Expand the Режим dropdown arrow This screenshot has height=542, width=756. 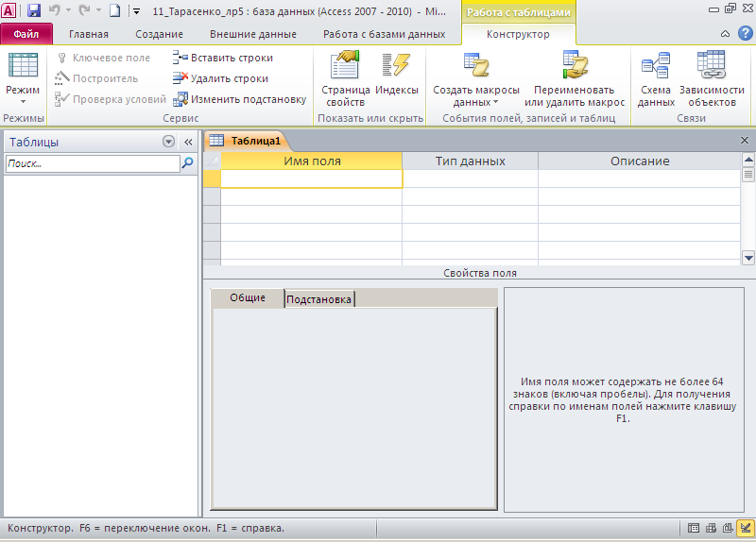(x=23, y=102)
